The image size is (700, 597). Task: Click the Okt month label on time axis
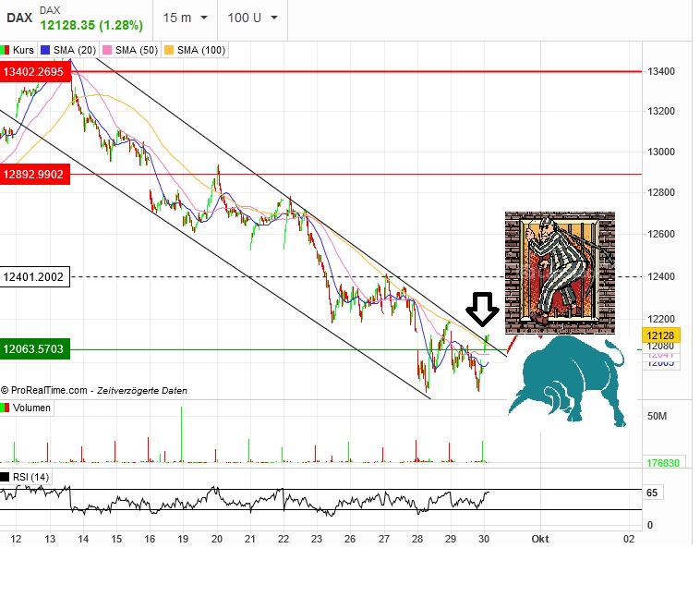click(540, 539)
